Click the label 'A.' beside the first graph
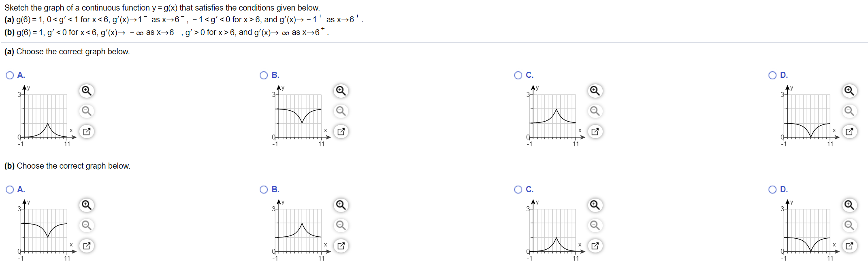The width and height of the screenshot is (868, 274). coord(21,75)
